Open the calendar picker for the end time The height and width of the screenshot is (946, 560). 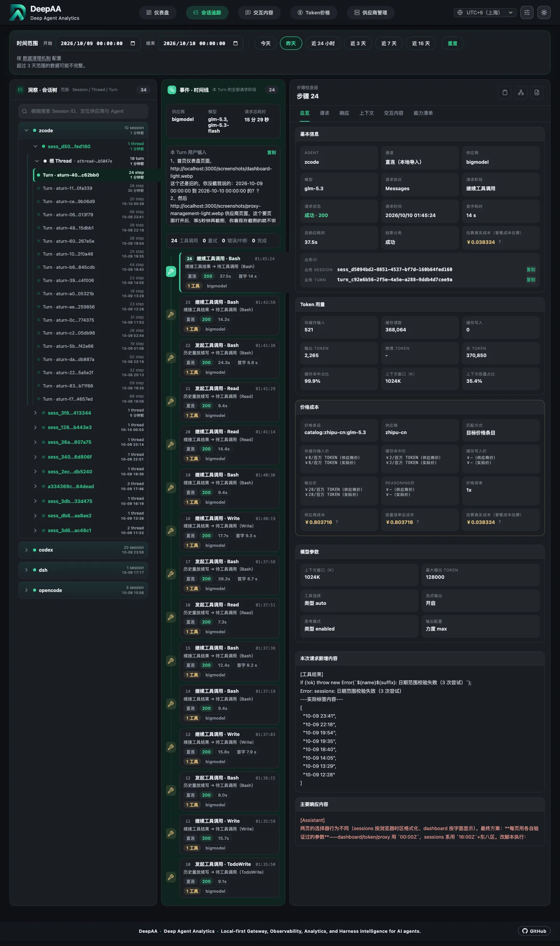click(235, 44)
